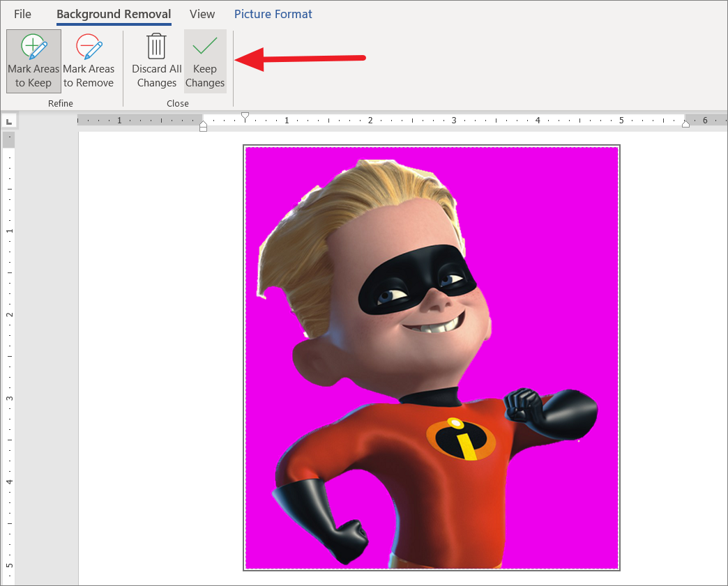Click the tab selector at ruler corner
728x586 pixels.
click(9, 121)
